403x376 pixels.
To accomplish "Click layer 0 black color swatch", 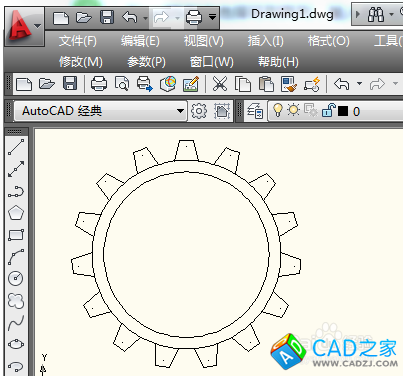I will (x=343, y=111).
